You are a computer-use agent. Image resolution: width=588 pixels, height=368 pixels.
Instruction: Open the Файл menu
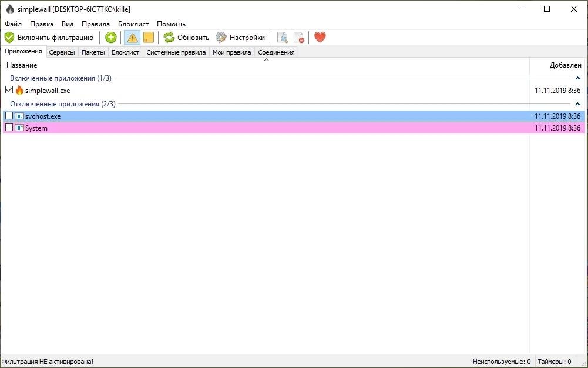13,24
